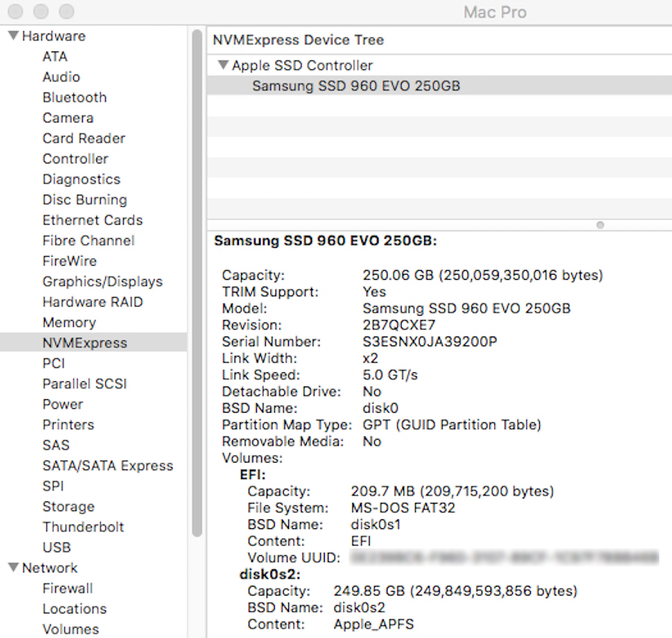Show Diagnostics information
This screenshot has width=672, height=638.
[x=81, y=179]
